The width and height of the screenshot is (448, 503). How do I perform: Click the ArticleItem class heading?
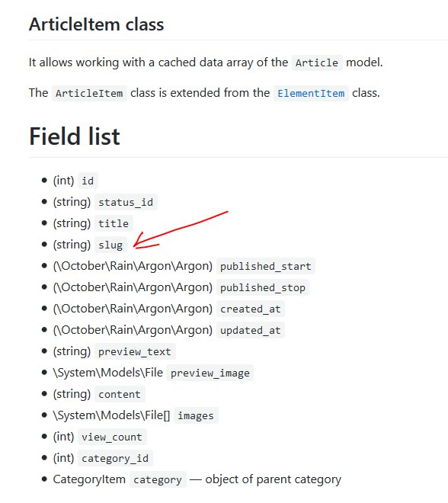tap(96, 24)
